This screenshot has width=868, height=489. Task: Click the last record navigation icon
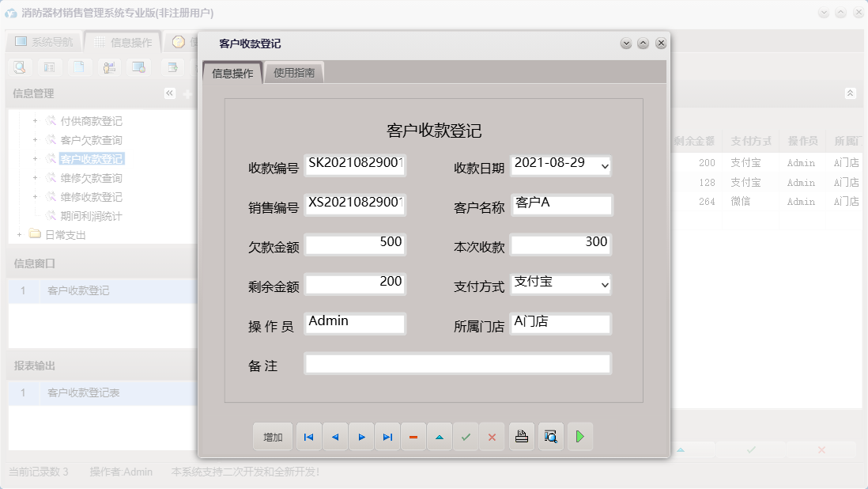[x=387, y=436]
